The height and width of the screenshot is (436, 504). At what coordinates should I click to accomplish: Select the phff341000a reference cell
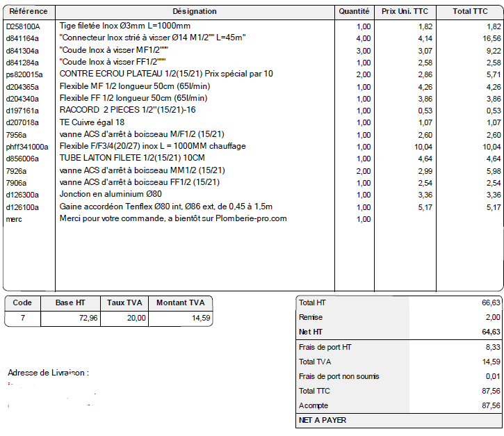pyautogui.click(x=27, y=147)
